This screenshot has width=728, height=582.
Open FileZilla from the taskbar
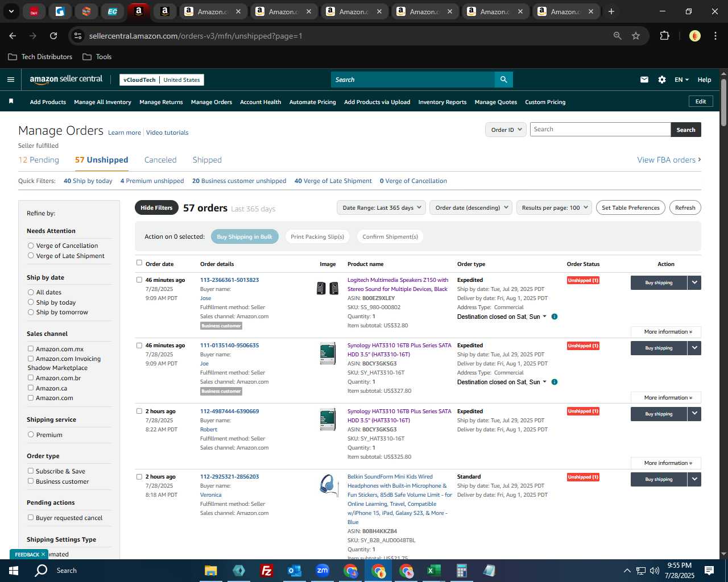(x=266, y=570)
